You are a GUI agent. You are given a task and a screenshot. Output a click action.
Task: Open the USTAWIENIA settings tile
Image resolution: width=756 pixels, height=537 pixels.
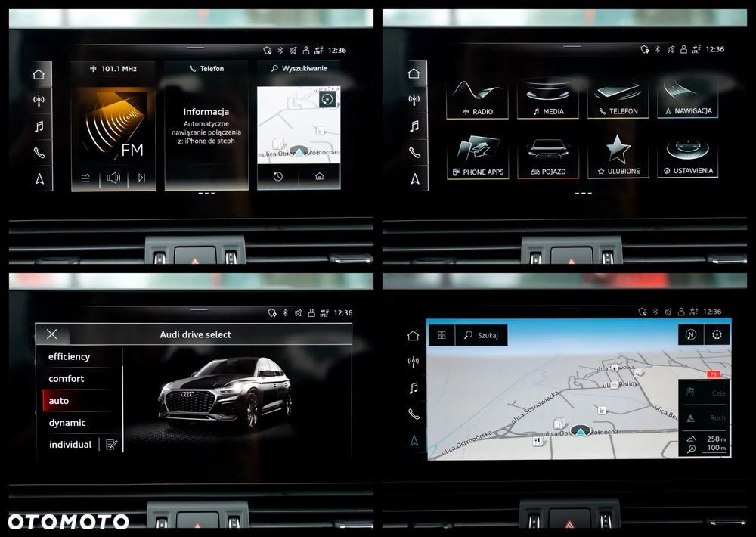[x=688, y=157]
